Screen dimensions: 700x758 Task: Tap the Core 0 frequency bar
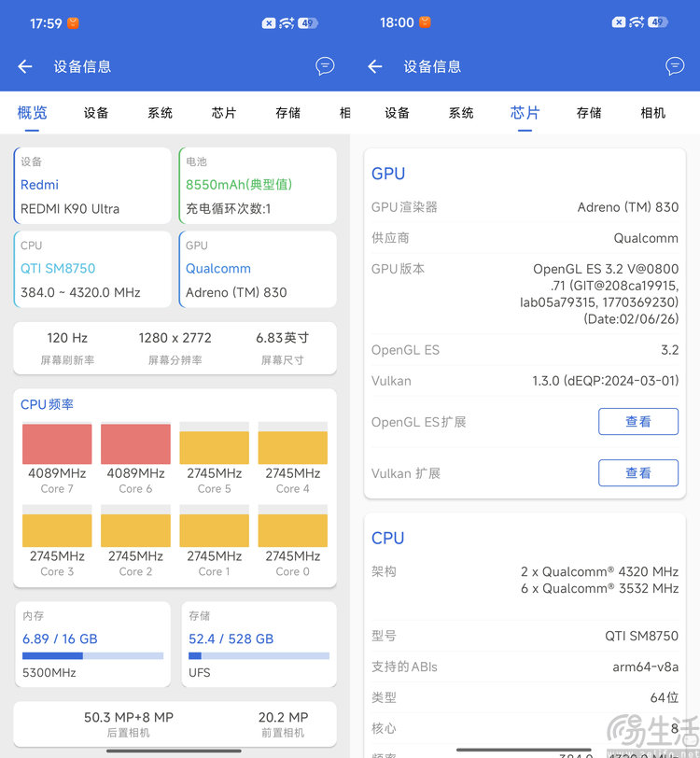point(293,526)
